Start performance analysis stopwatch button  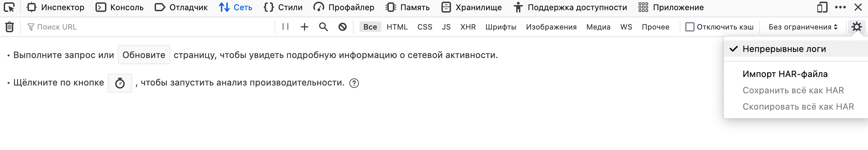click(120, 83)
